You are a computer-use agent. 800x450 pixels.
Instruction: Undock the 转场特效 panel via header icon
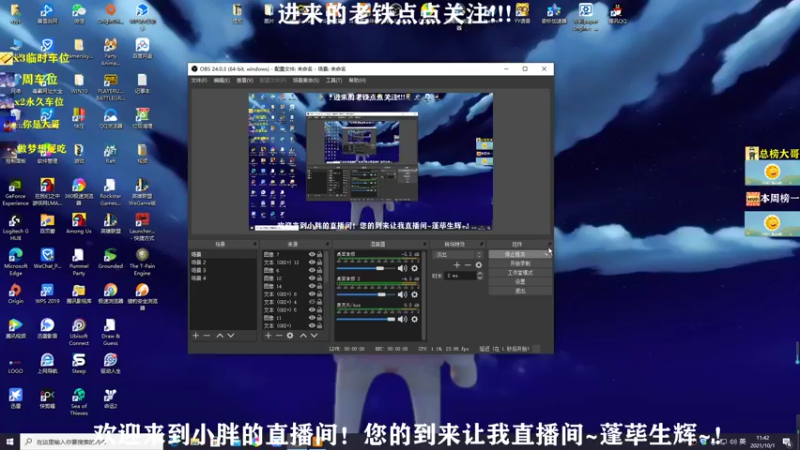(x=481, y=244)
